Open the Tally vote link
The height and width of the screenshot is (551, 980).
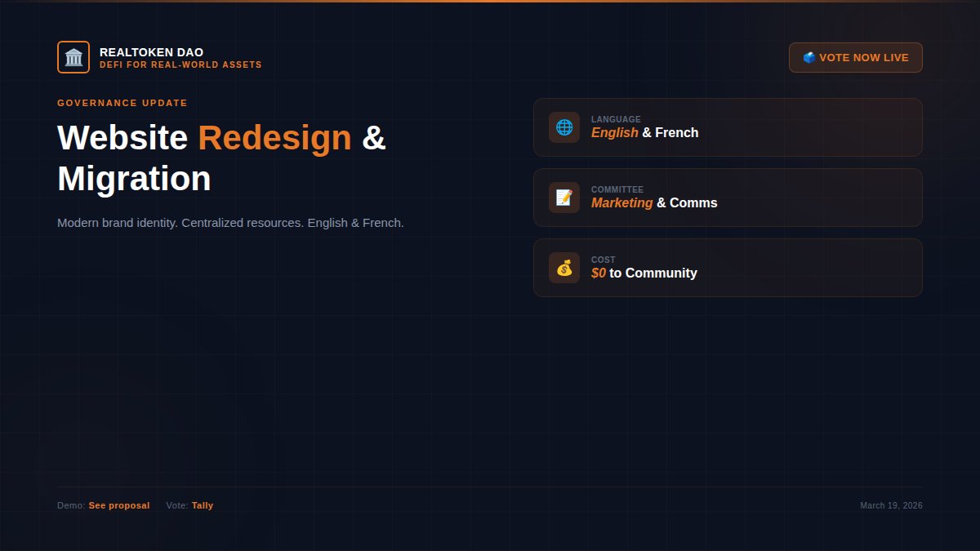(x=203, y=505)
